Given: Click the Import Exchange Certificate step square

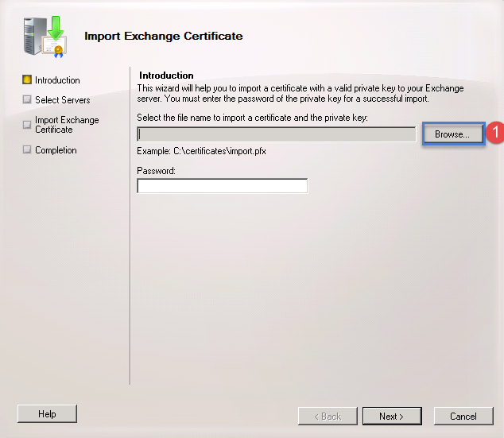Looking at the screenshot, I should click(x=27, y=124).
